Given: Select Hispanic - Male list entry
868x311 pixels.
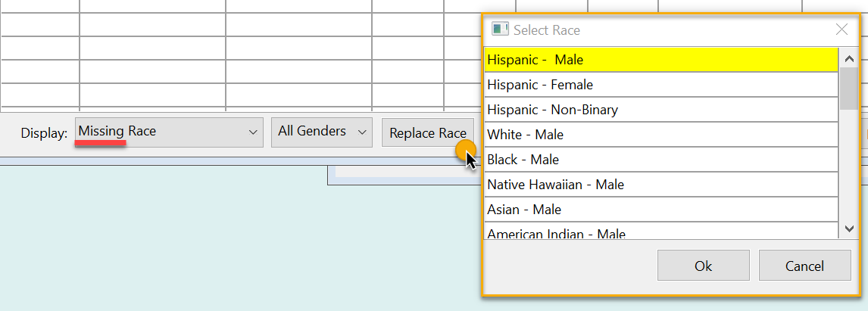Looking at the screenshot, I should [660, 60].
